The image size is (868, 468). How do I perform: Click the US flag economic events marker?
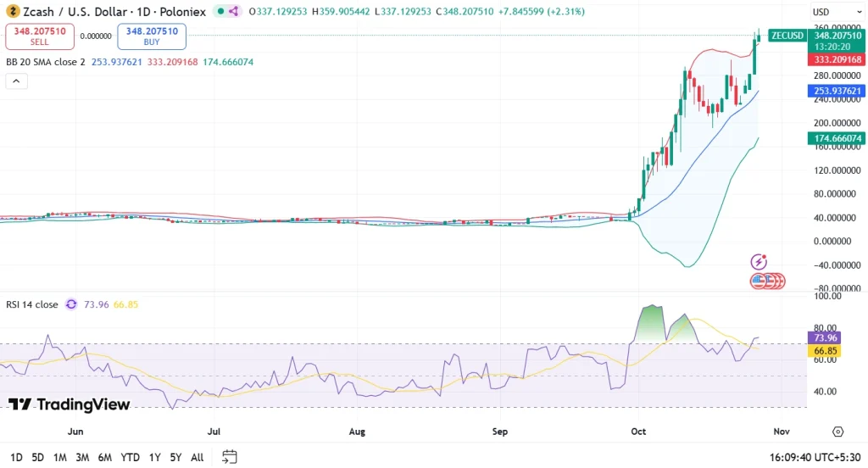pos(759,281)
